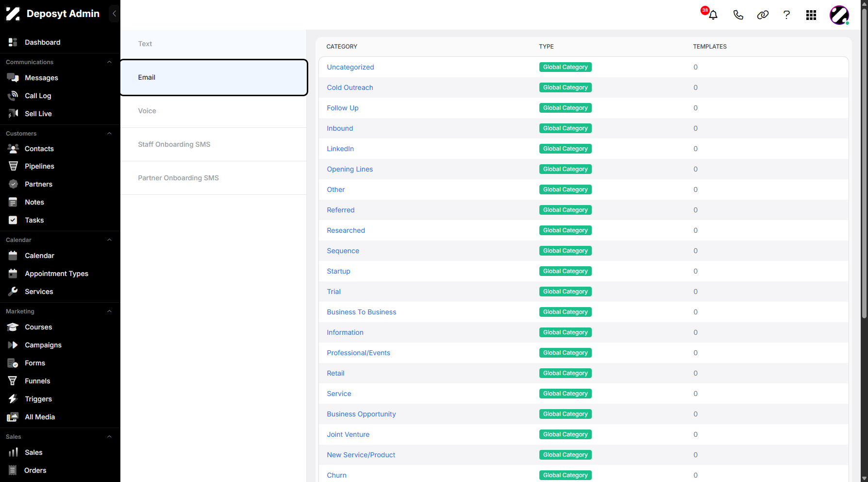Collapse the Marketing section
Screen dimensions: 868x482
click(x=109, y=311)
